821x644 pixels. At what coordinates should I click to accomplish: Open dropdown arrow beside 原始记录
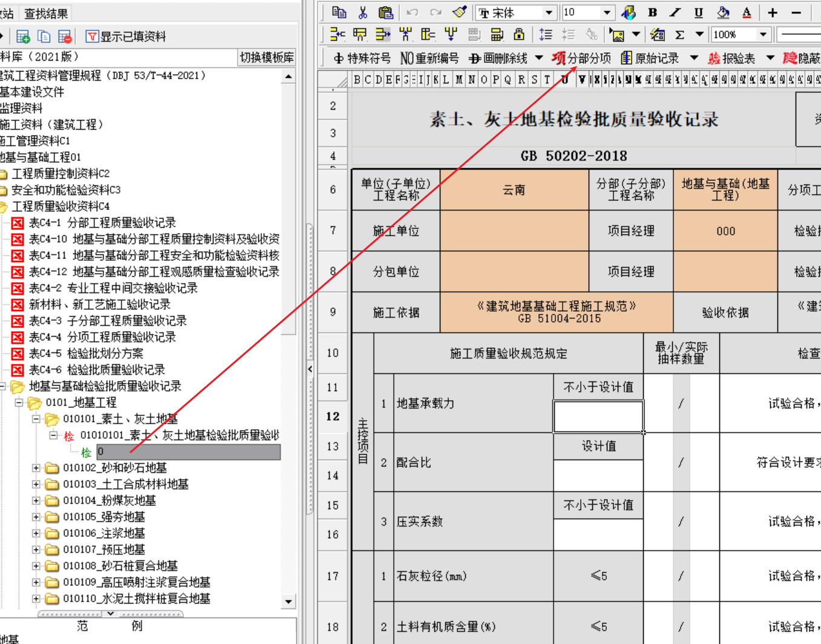(694, 58)
